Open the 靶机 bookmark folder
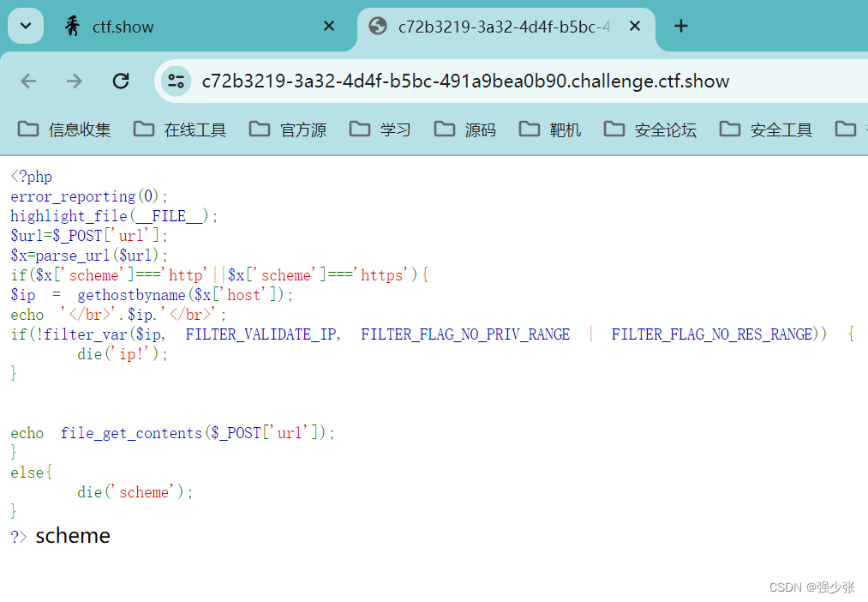 point(550,129)
